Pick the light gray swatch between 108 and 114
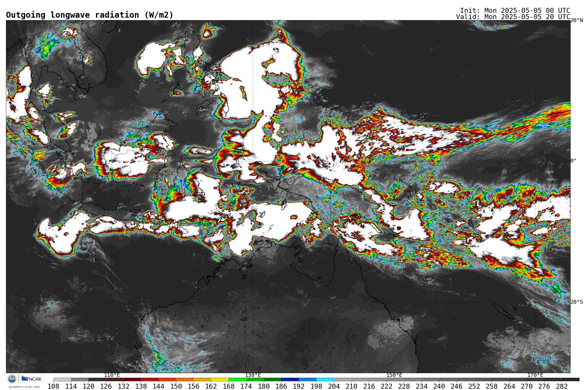The height and width of the screenshot is (390, 588). click(x=62, y=380)
